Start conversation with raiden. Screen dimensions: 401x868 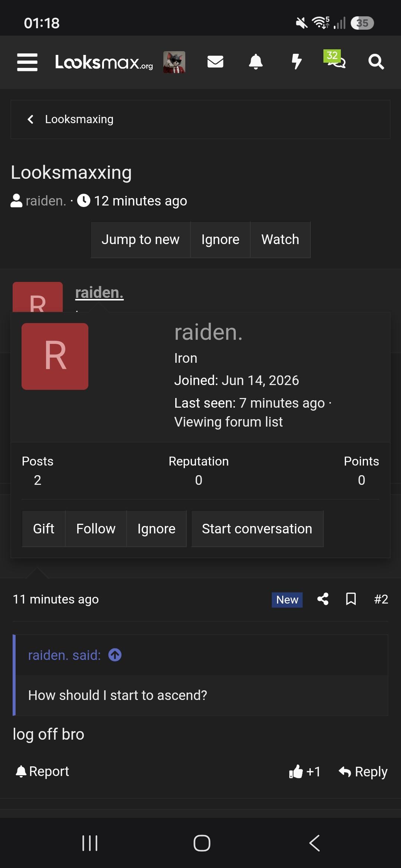point(257,529)
